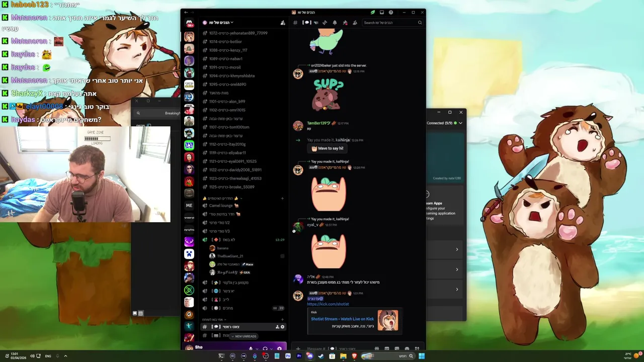Open Shotist Stream - Watch Live on Kick

(342, 319)
